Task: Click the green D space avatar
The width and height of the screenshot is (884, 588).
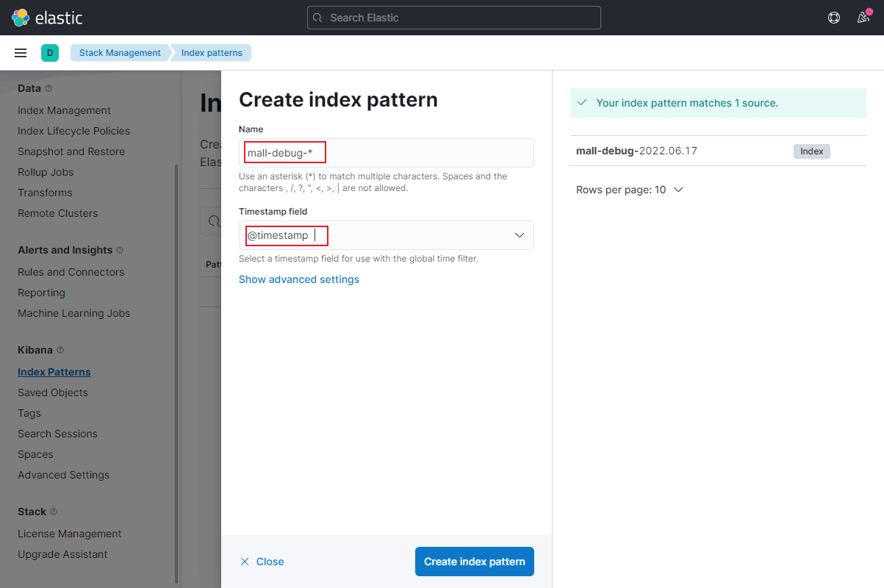Action: tap(50, 53)
